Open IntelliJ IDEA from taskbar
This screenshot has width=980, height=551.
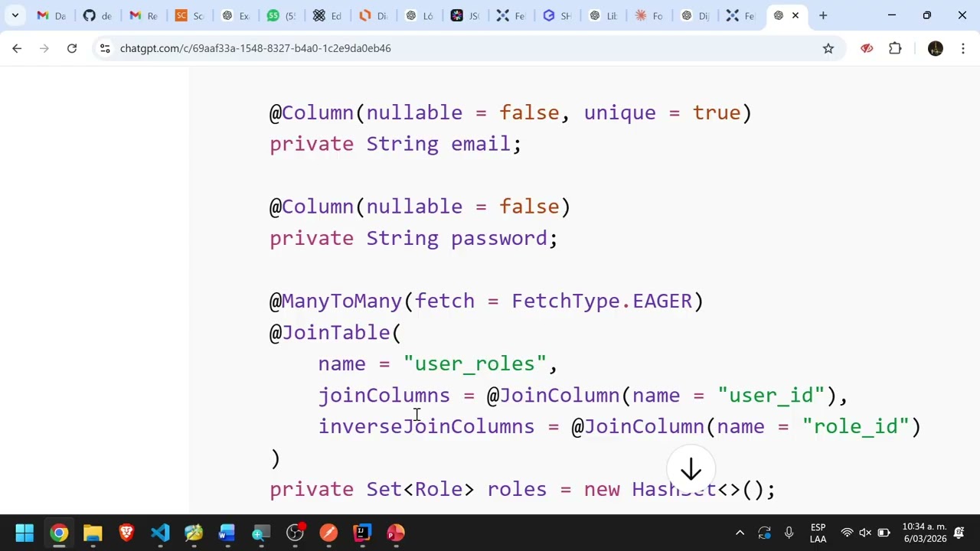pos(362,533)
